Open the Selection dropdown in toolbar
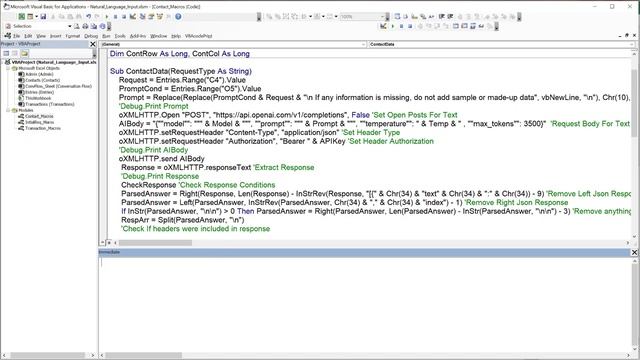This screenshot has width=640, height=360. tap(69, 26)
